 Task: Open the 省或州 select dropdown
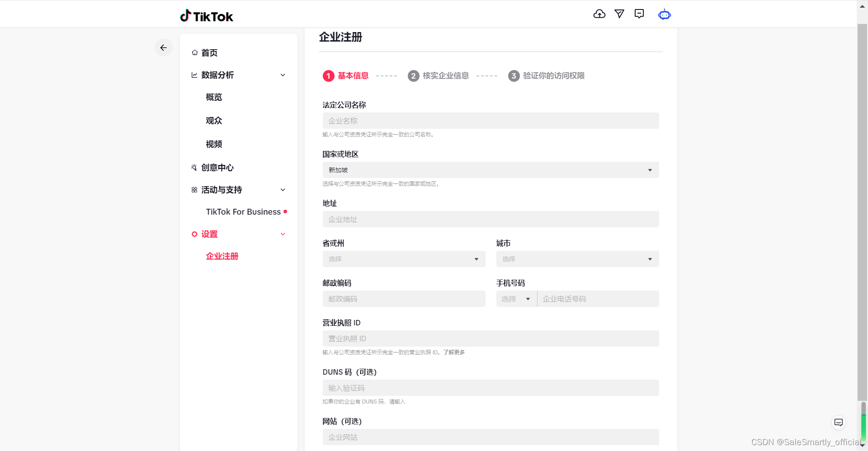(404, 259)
